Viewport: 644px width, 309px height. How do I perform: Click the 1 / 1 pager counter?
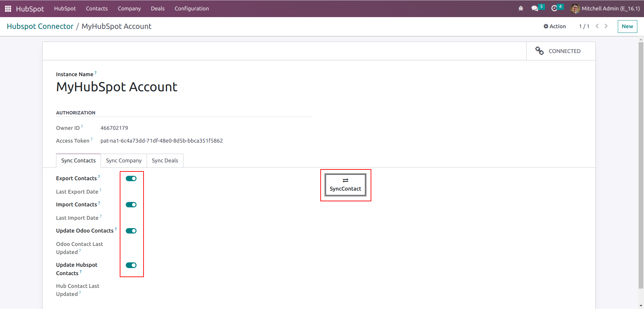584,26
